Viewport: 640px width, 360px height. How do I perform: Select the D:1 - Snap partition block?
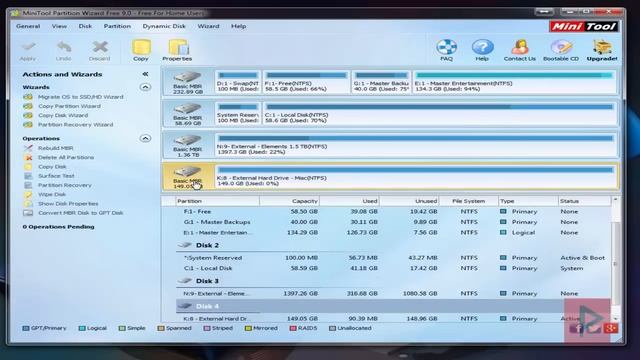(x=238, y=82)
